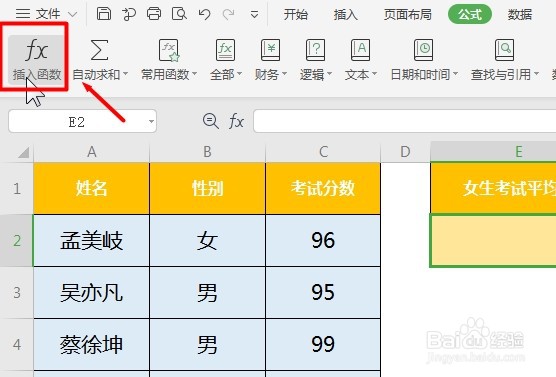Select row 2 header
Viewport: 556px width, 377px height.
(x=17, y=240)
